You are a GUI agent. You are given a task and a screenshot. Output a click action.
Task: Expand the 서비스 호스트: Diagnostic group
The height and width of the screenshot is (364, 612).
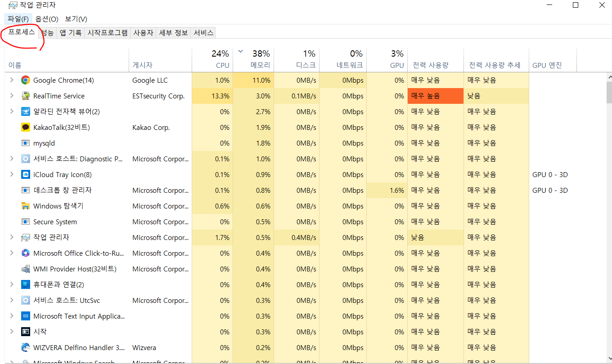12,159
